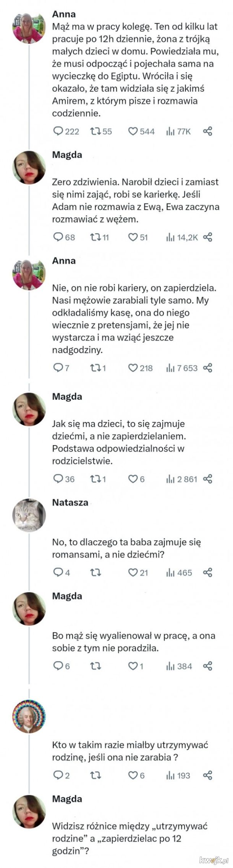Click Anna's username on the top post
This screenshot has width=233, height=868.
tap(64, 14)
